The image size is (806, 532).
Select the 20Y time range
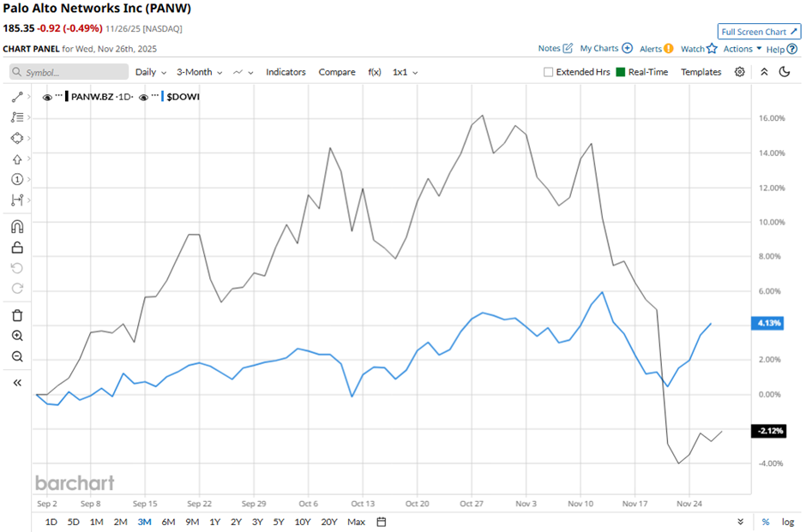pyautogui.click(x=329, y=522)
